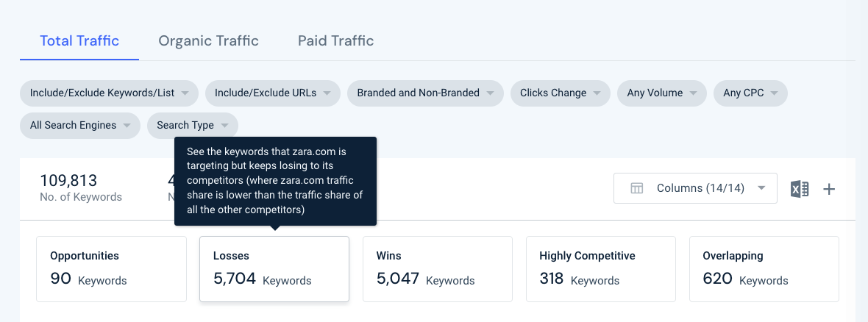Expand the All Search Engines filter
868x322 pixels.
click(x=80, y=125)
